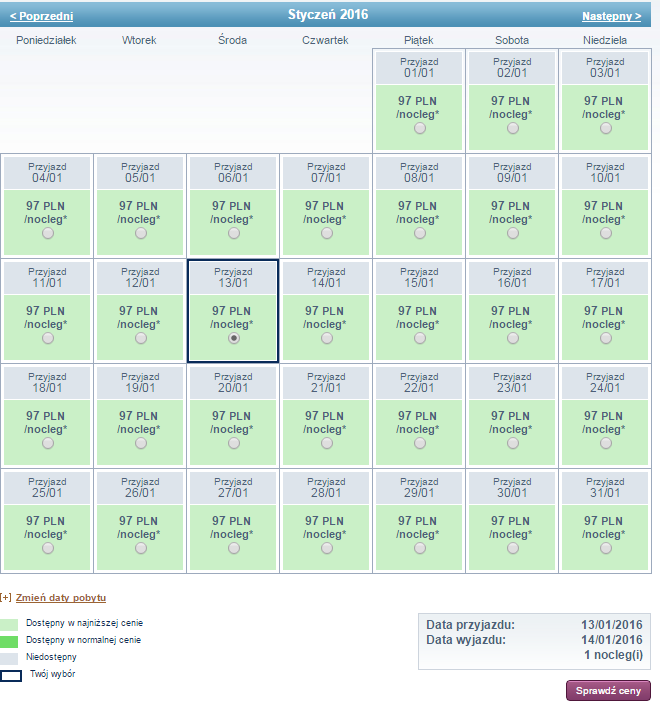This screenshot has height=703, width=660.
Task: Go to previous month via Poprzedni
Action: tap(41, 16)
